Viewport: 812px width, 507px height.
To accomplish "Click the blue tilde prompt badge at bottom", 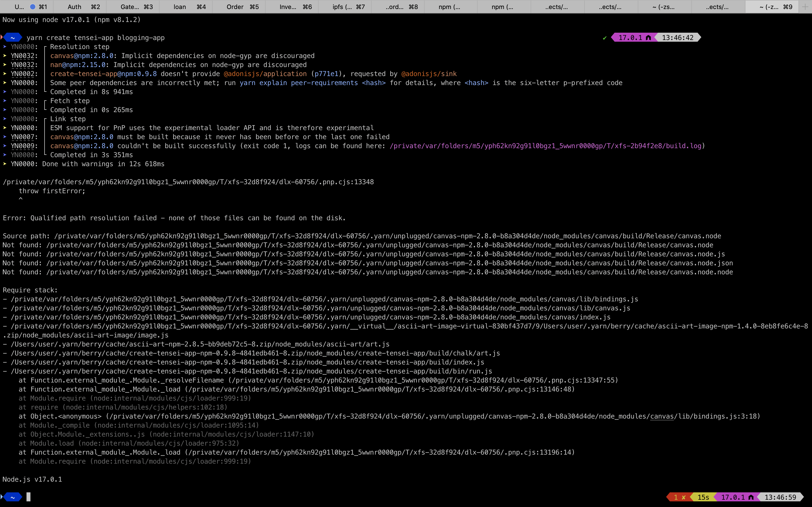I will (x=12, y=497).
